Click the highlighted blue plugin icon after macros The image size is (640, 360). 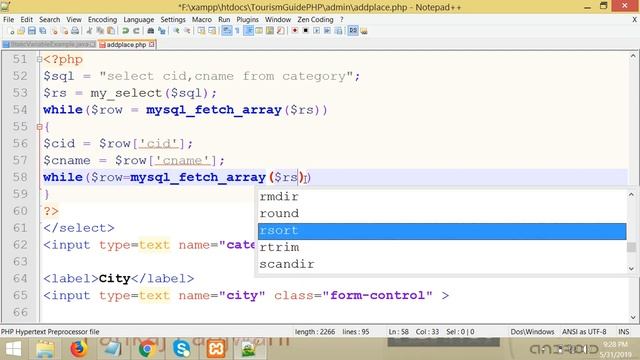point(353,31)
